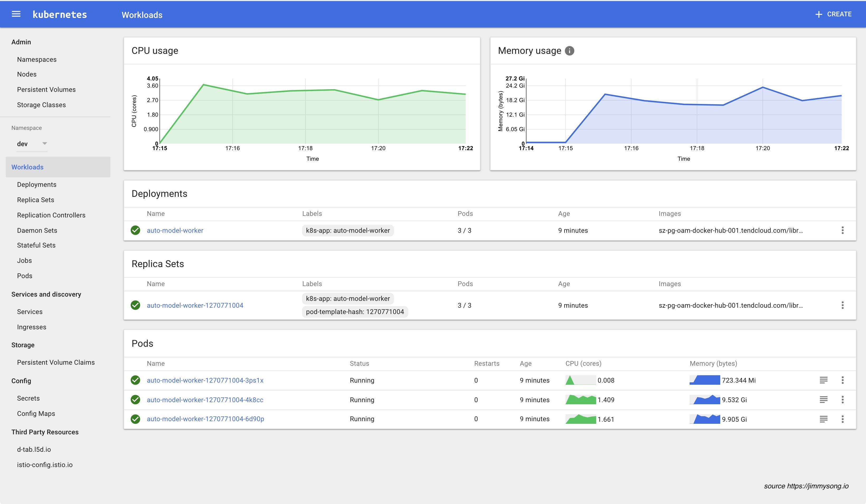
Task: View logs icon for pod 6d90p
Action: click(823, 419)
